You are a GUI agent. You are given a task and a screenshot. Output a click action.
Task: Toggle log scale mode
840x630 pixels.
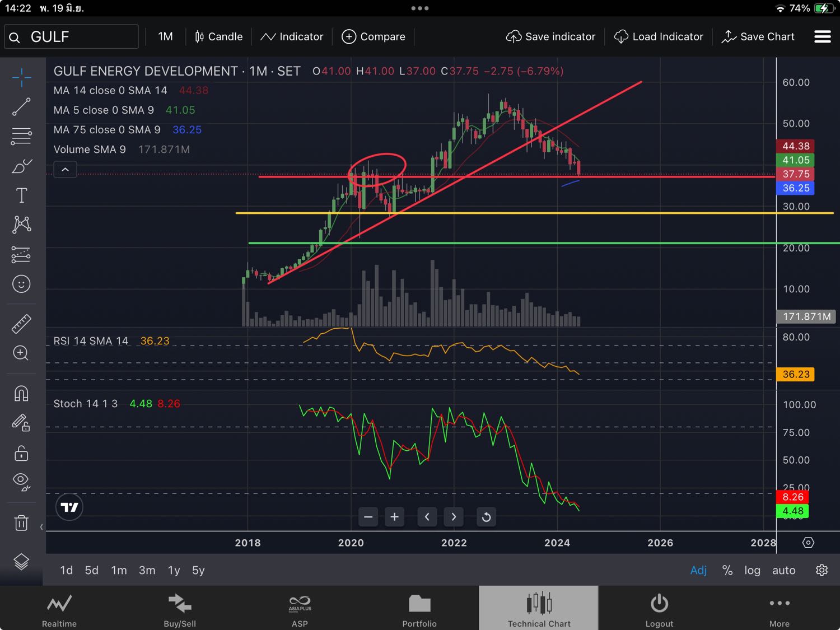coord(752,570)
